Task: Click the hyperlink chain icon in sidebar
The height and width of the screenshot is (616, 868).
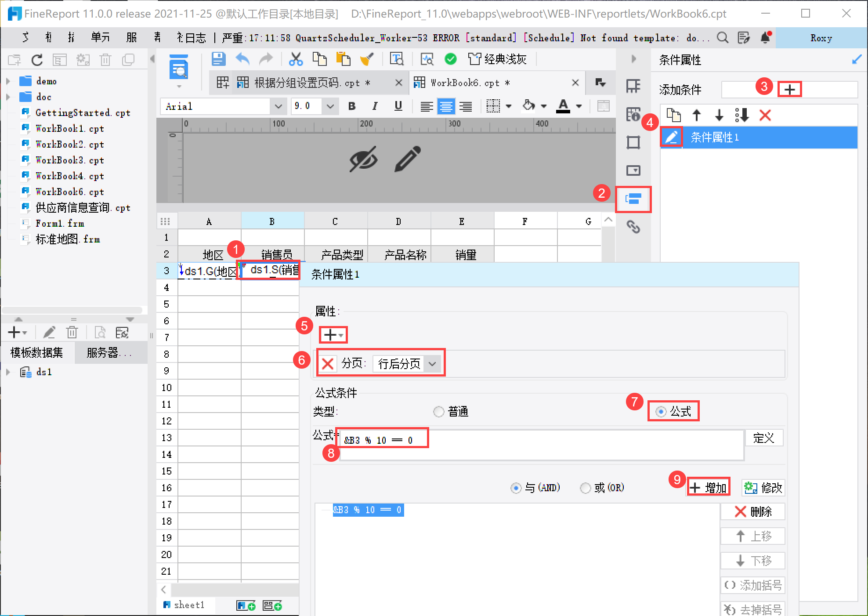Action: click(x=633, y=227)
